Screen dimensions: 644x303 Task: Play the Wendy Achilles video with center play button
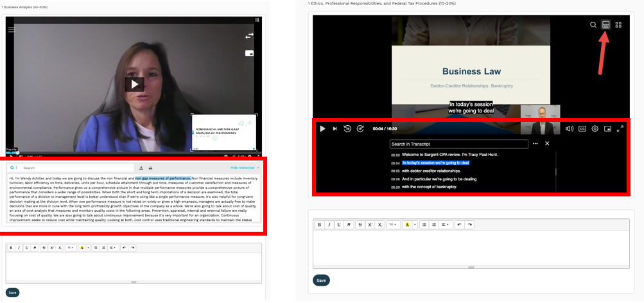pyautogui.click(x=134, y=85)
